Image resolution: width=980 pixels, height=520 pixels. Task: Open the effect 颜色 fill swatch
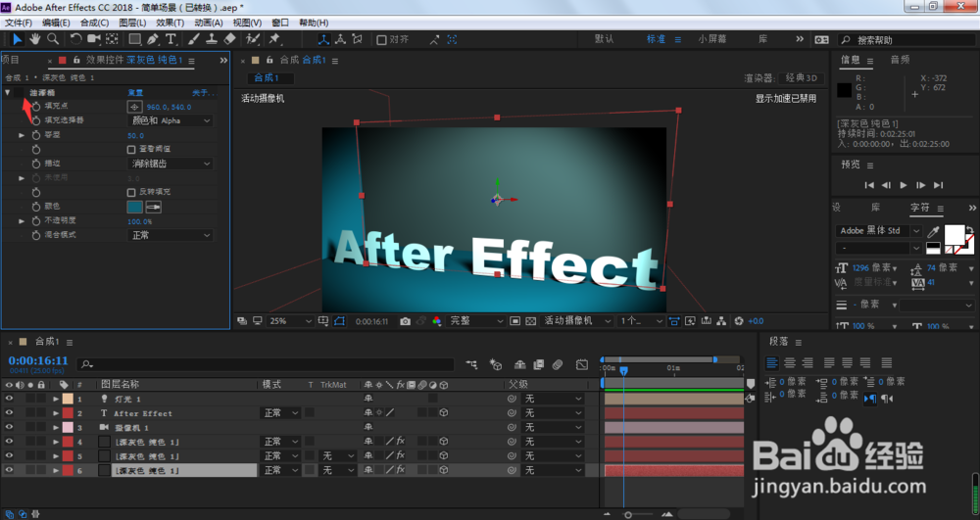pyautogui.click(x=134, y=207)
